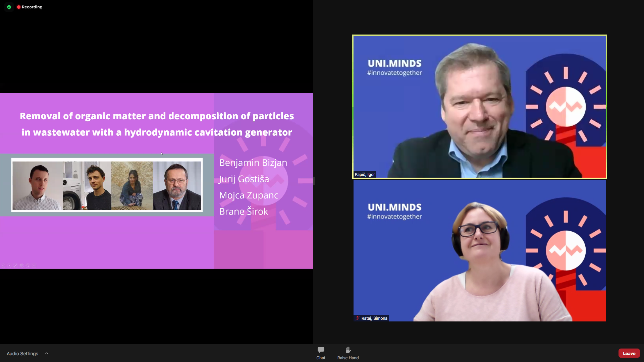The image size is (644, 362).
Task: Click the zoom magnifier in slideshow controls
Action: 28,265
